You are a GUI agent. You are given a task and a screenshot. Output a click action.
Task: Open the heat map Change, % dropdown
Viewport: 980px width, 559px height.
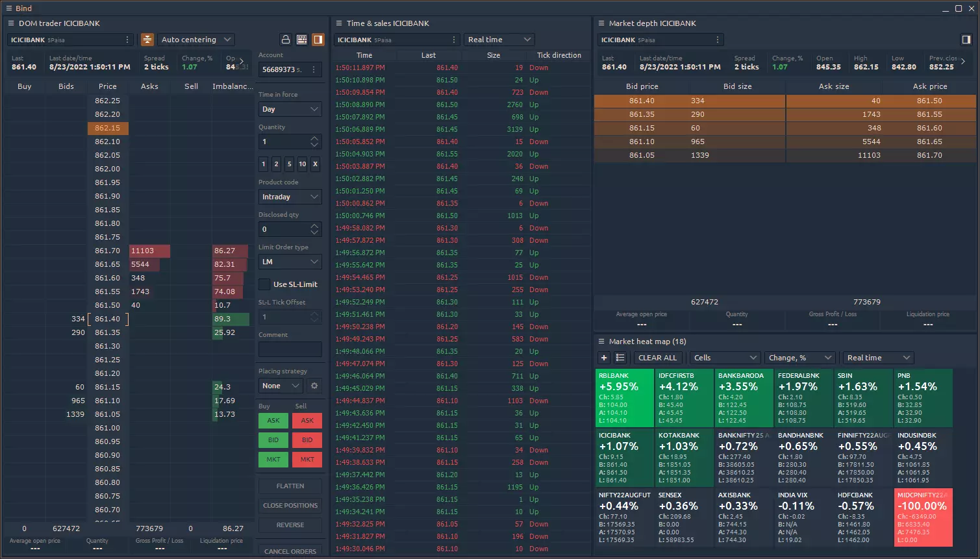pyautogui.click(x=799, y=358)
